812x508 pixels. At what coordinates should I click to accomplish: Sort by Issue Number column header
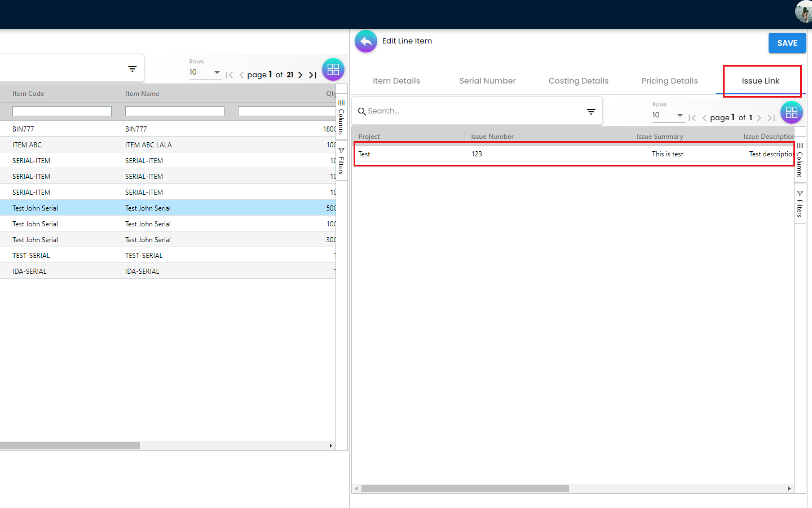click(x=492, y=137)
